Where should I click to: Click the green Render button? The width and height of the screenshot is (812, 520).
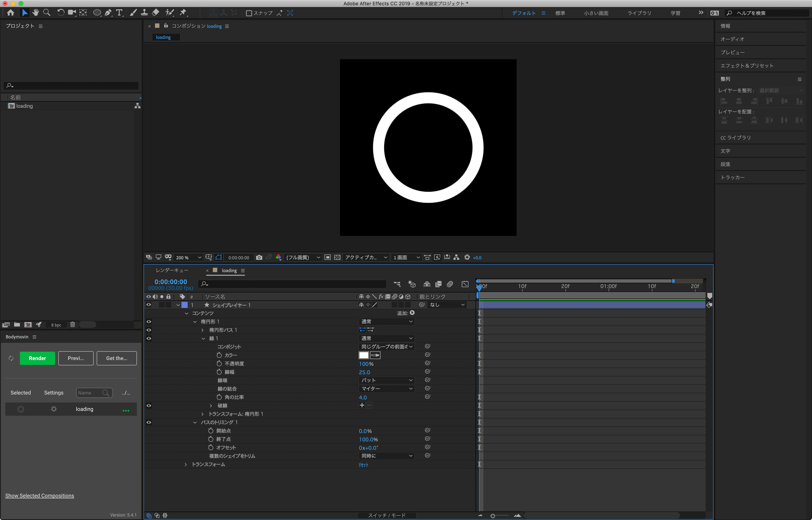(37, 358)
